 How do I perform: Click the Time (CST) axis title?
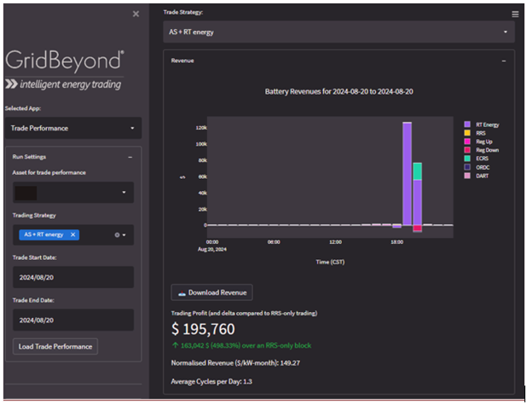pyautogui.click(x=330, y=262)
